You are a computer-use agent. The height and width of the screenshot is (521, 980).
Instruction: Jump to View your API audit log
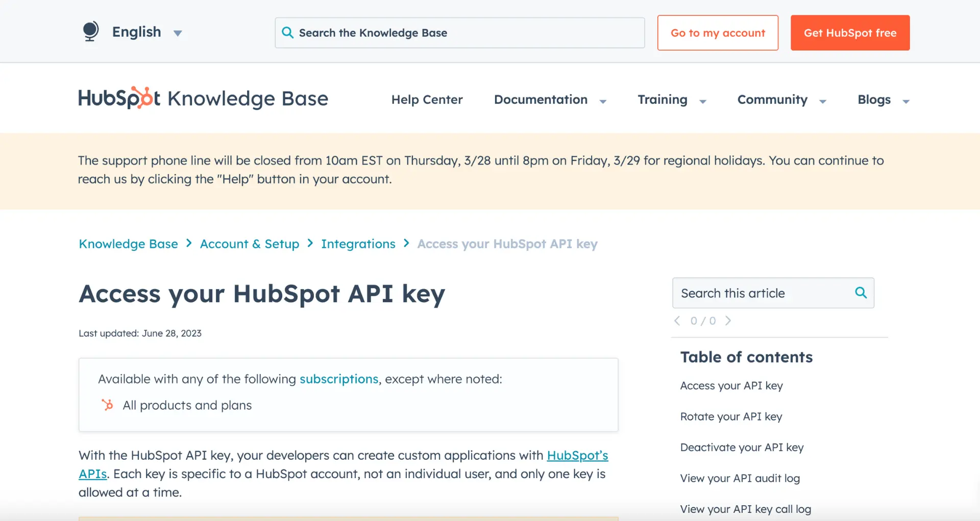[x=740, y=479]
